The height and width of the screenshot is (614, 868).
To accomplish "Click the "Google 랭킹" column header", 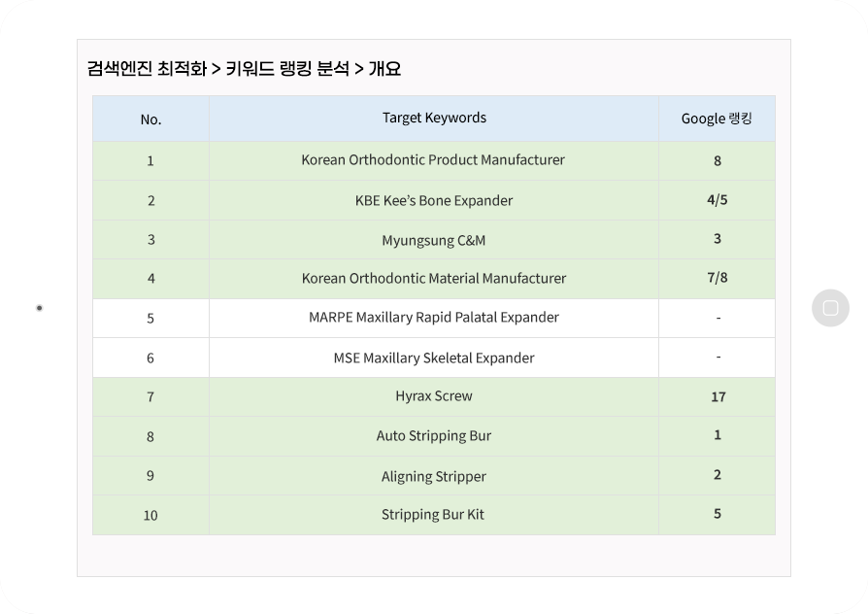I will click(x=717, y=119).
